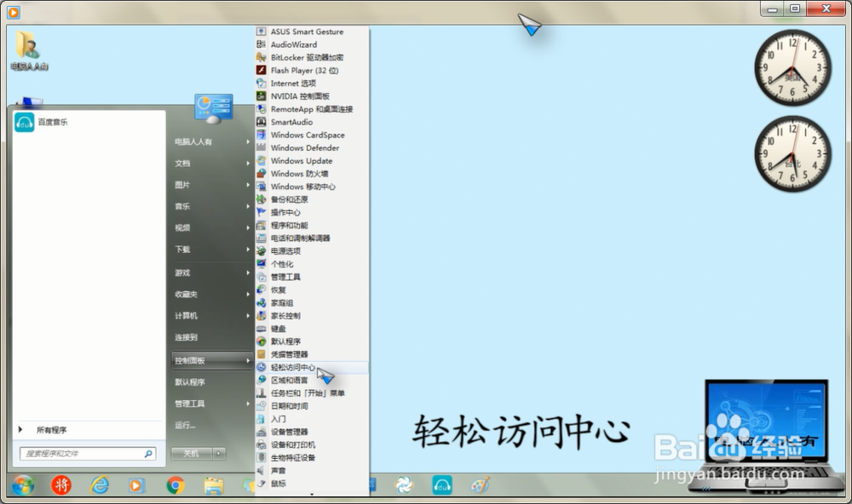Open shutdown options arrow
Image resolution: width=852 pixels, height=504 pixels.
[x=219, y=454]
